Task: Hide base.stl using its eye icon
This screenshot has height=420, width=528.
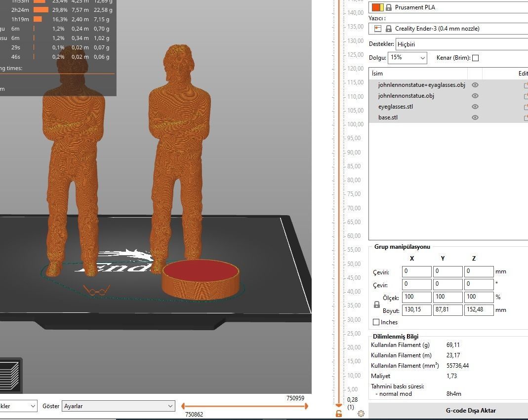Action: pos(475,117)
